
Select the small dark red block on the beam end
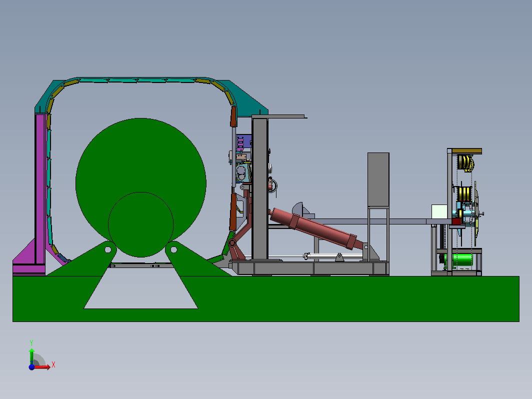click(x=456, y=221)
